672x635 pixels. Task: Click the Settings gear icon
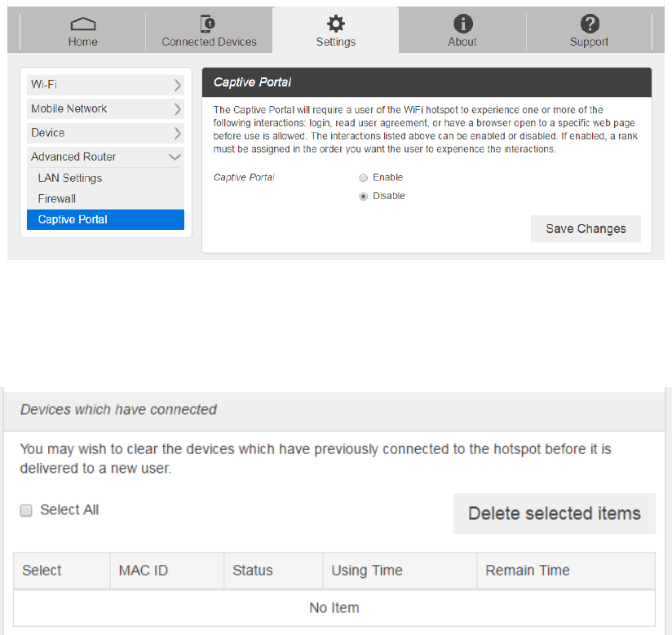pos(335,24)
